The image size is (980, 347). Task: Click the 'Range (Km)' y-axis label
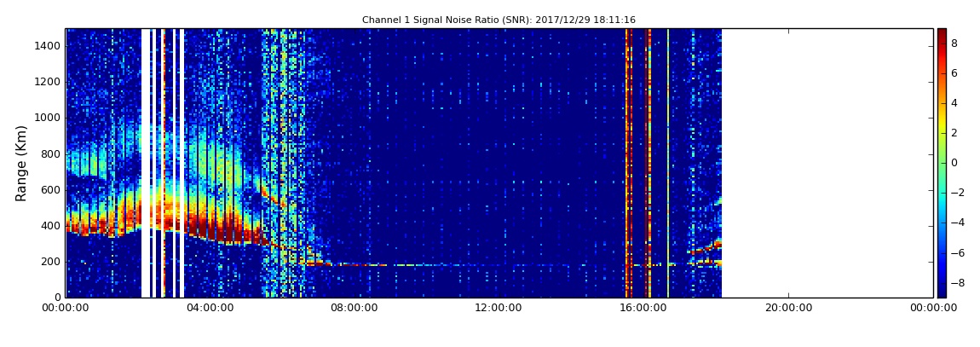(21, 163)
